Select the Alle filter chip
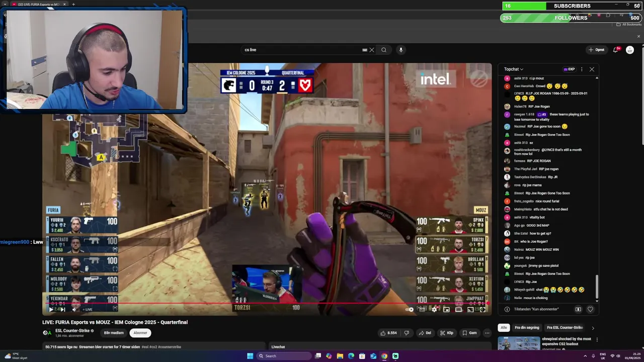 click(504, 327)
